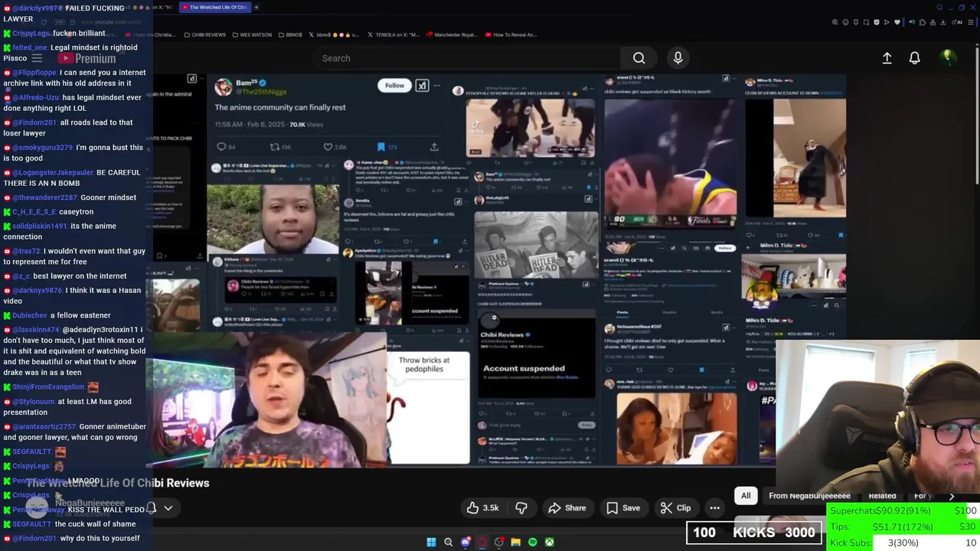Switch to The Wretched Life Of Chibi tab

tap(214, 7)
